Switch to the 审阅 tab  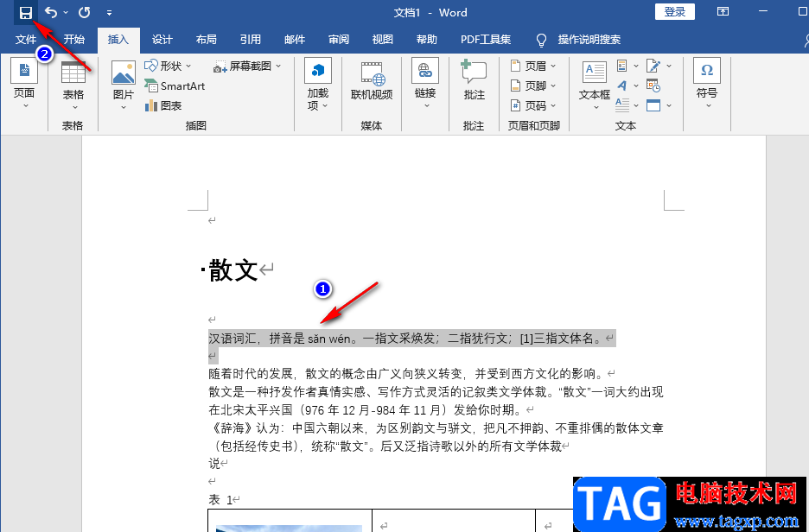(339, 40)
